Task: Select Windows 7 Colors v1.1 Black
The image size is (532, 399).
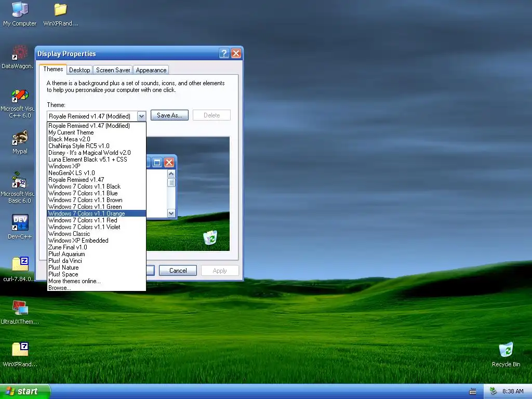Action: pyautogui.click(x=96, y=187)
